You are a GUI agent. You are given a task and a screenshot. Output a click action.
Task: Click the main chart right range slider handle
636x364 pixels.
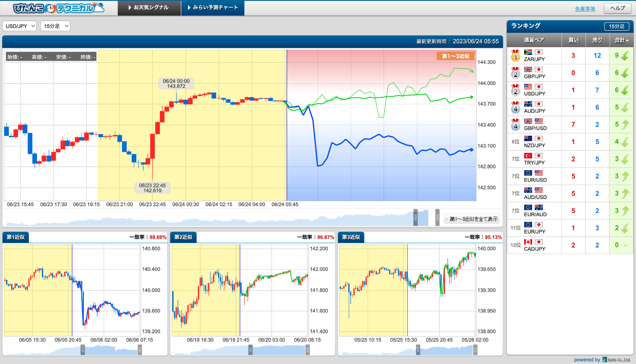pyautogui.click(x=437, y=217)
